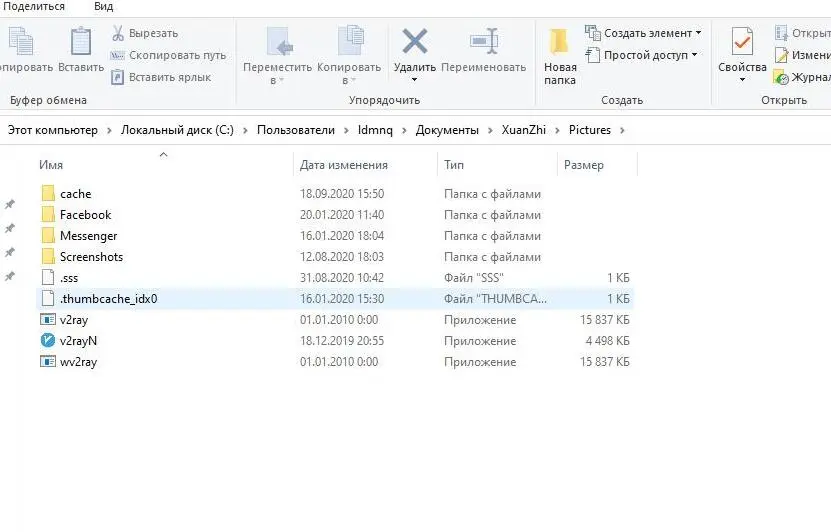The height and width of the screenshot is (532, 831).
Task: Click the Move to (Переместить в) icon
Action: [278, 42]
